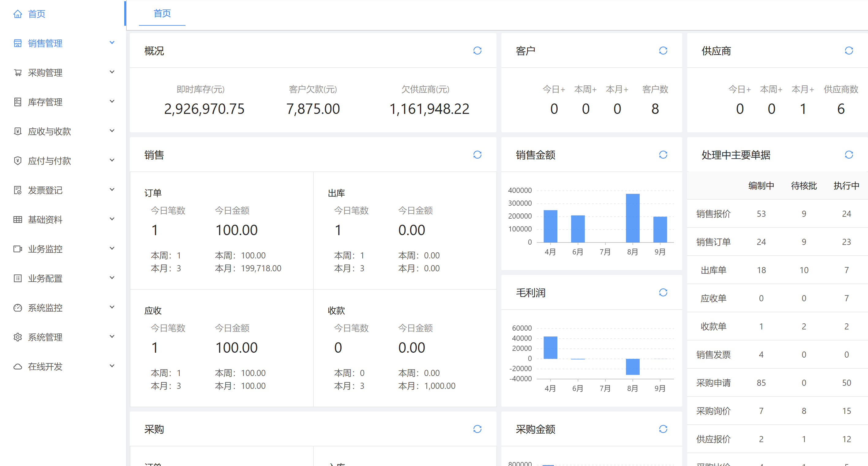Screen dimensions: 868x466
Task: Open the 基础资料 sidebar menu
Action: coord(63,220)
